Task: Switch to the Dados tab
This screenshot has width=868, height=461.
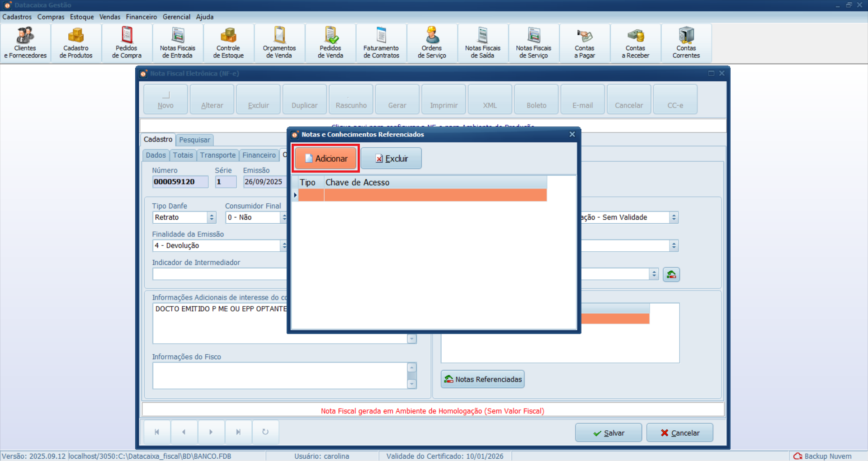Action: 156,155
